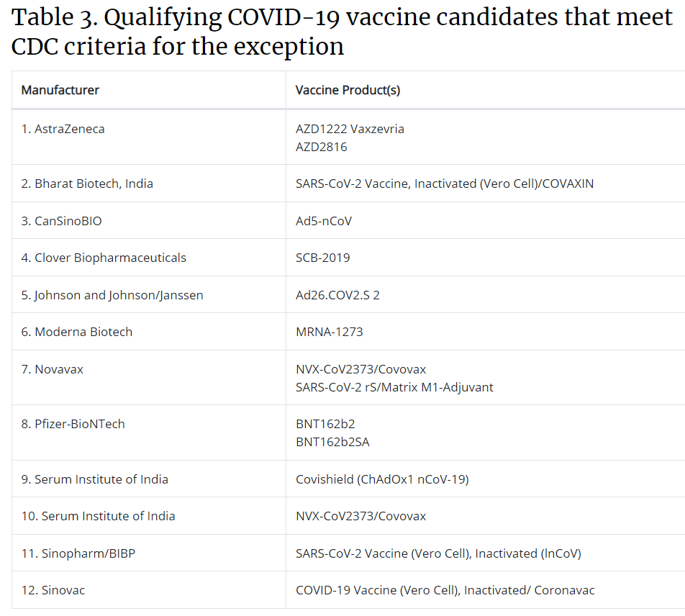This screenshot has height=616, width=685.
Task: Click the SCB-2019 product text
Action: [323, 258]
